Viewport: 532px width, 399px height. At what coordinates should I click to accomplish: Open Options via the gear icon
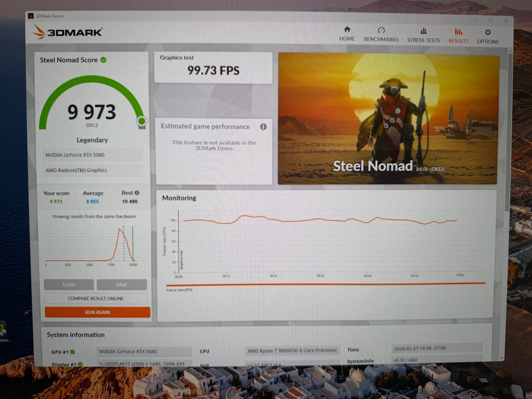[x=487, y=33]
